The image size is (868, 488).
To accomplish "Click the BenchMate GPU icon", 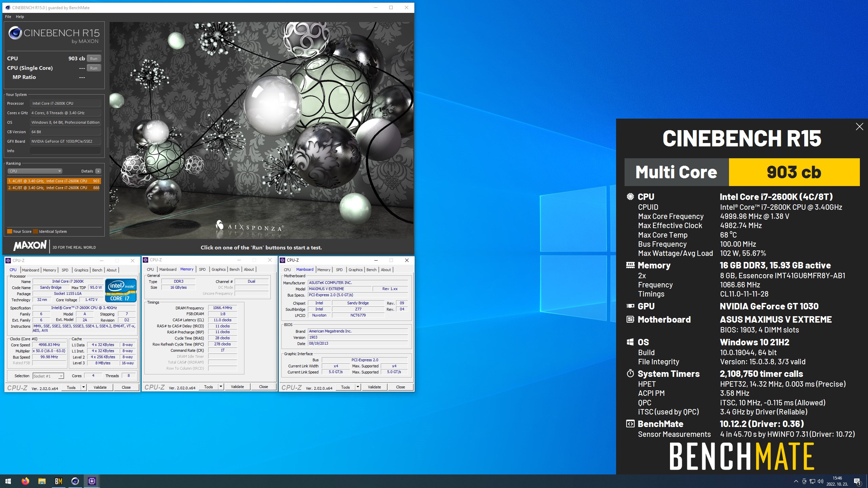I will tap(630, 306).
